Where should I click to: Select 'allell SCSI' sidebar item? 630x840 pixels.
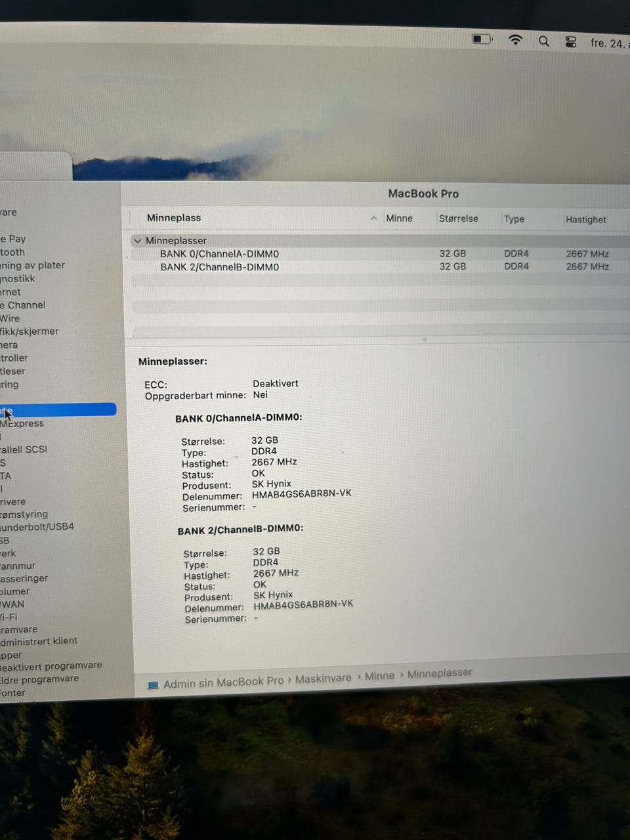coord(24,450)
